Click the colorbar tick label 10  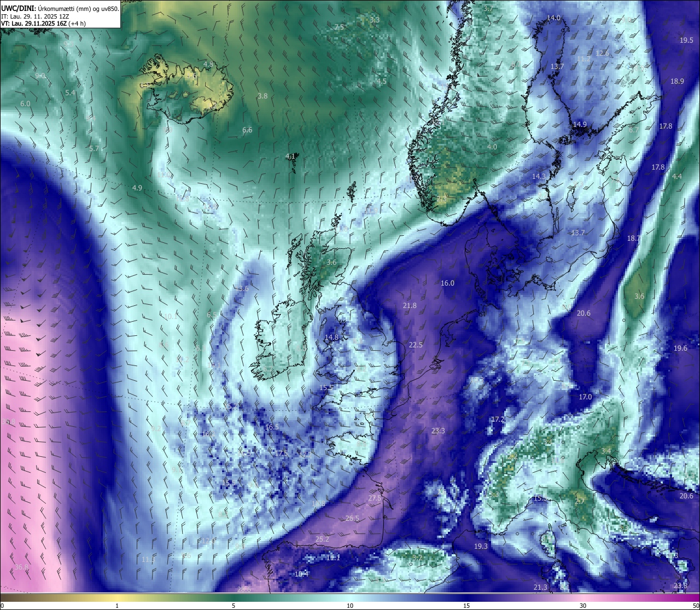(x=350, y=606)
